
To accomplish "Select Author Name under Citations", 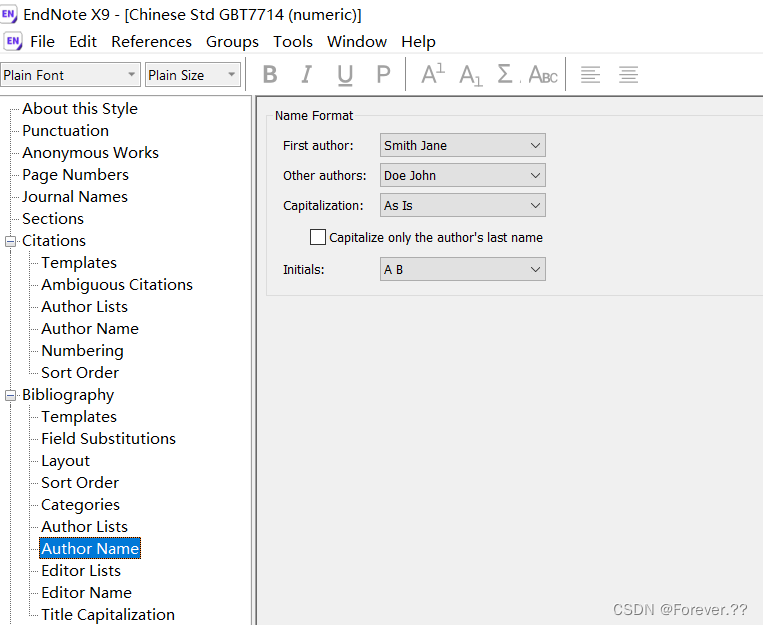I will (90, 329).
